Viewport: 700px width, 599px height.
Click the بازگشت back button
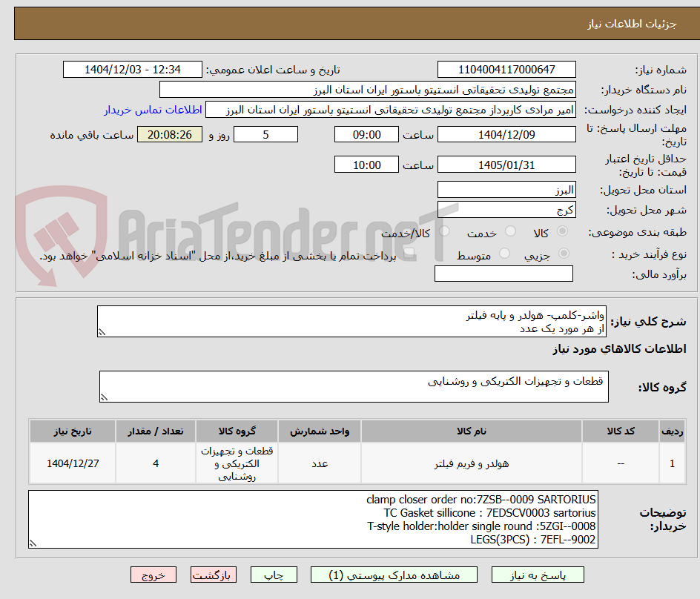coord(214,575)
